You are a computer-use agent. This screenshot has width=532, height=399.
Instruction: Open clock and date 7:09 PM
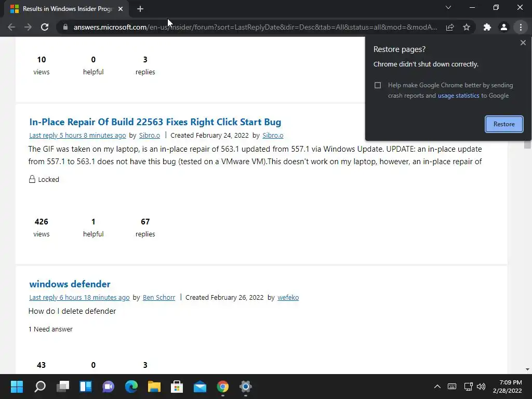pyautogui.click(x=508, y=387)
